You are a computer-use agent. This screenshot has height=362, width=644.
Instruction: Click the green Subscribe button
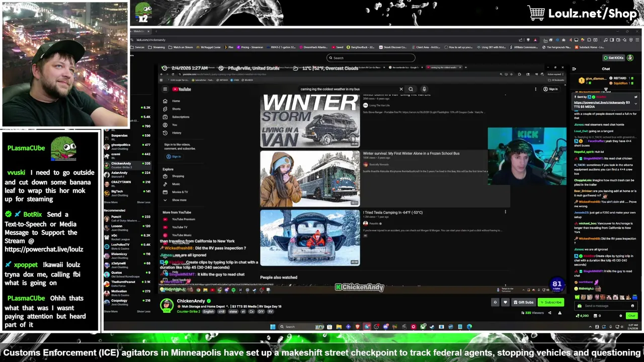coord(550,302)
